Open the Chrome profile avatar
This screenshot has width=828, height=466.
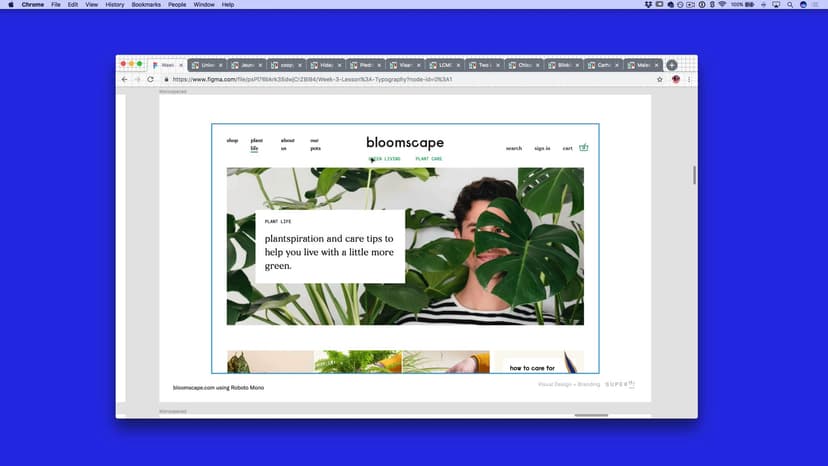[676, 79]
